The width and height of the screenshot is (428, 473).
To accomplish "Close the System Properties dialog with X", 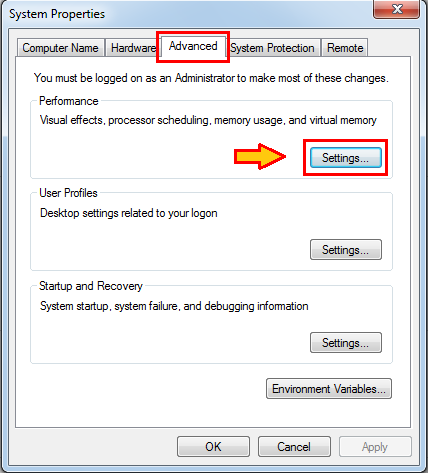I will 396,9.
